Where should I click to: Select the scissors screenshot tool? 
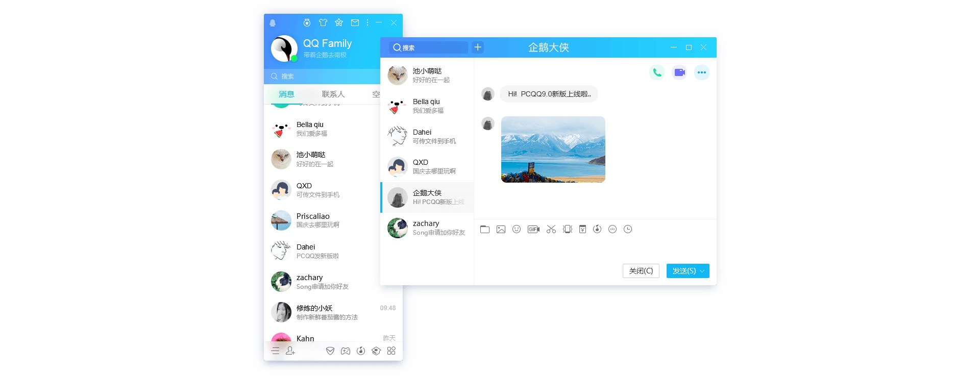coord(551,230)
